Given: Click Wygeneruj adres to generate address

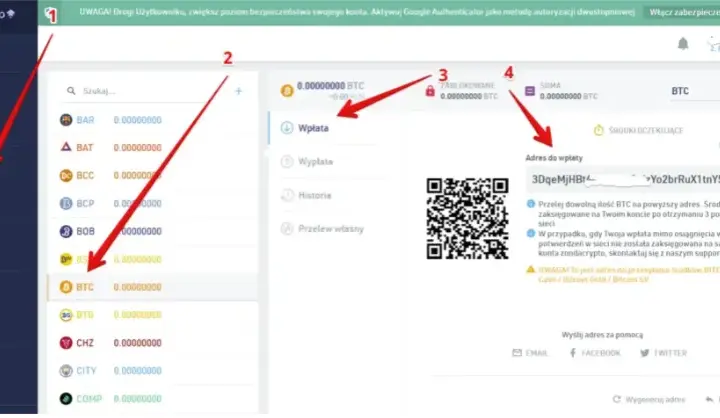Looking at the screenshot, I should [649, 399].
